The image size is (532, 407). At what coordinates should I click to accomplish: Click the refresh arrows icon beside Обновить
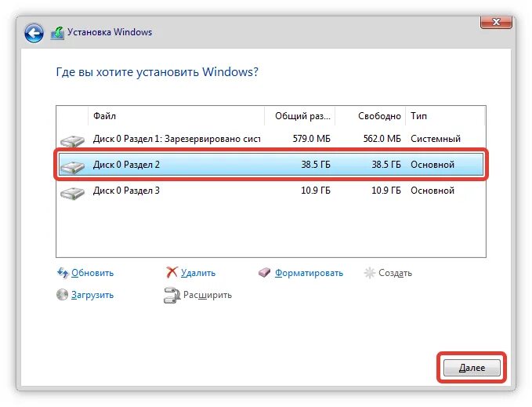(63, 273)
